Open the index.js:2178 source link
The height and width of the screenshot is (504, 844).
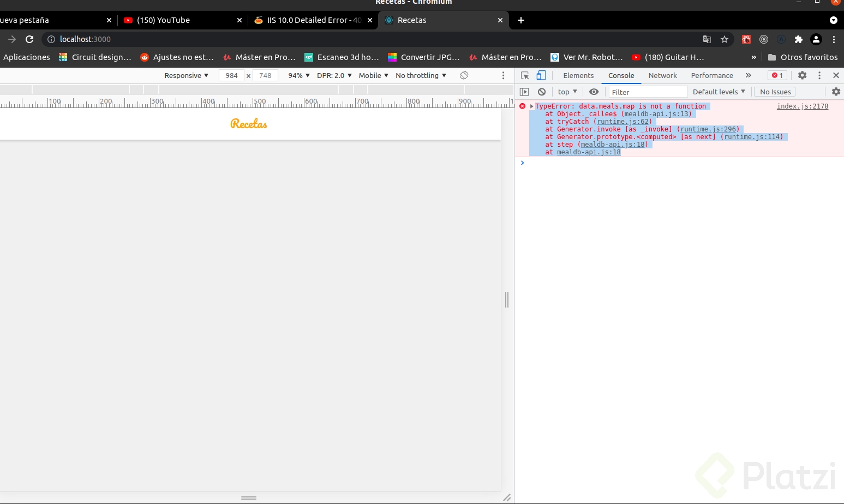tap(803, 106)
